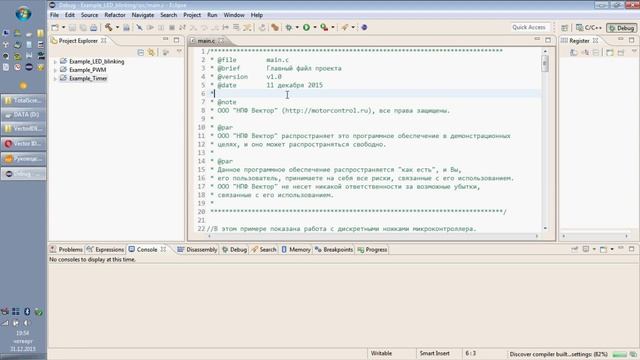Open the External Tools dropdown arrow

coord(333,27)
